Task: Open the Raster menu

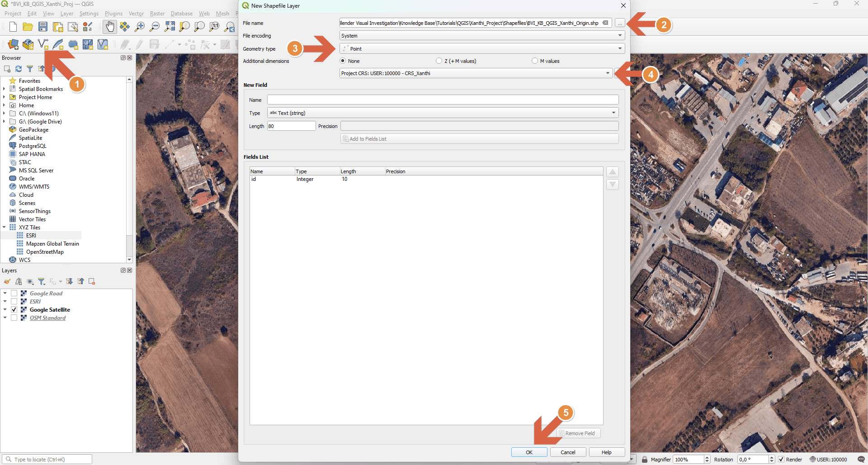Action: [x=157, y=14]
